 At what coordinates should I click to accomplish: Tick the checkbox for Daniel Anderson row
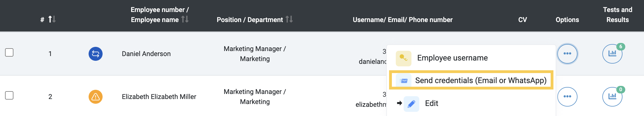[9, 52]
